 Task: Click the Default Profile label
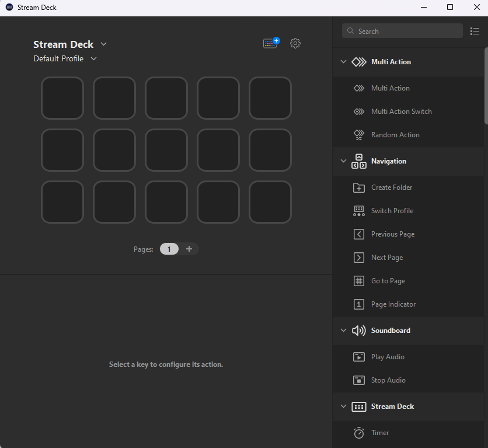coord(58,59)
